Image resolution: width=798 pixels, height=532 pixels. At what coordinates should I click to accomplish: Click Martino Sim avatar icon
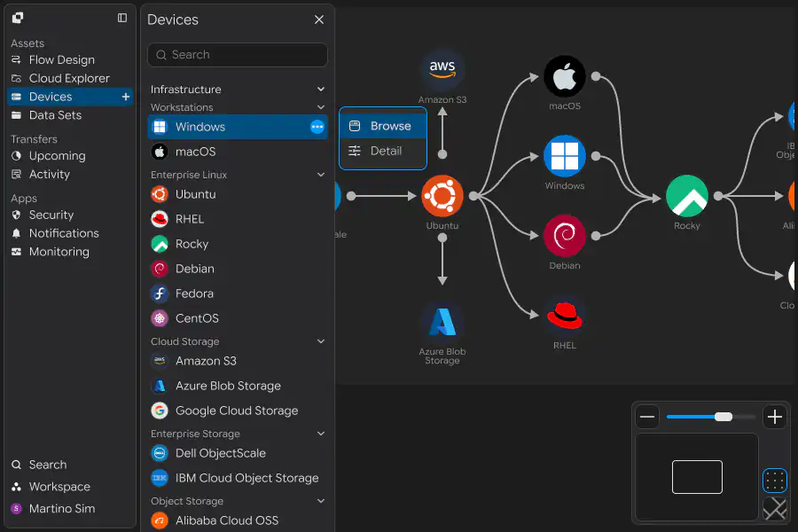click(16, 509)
